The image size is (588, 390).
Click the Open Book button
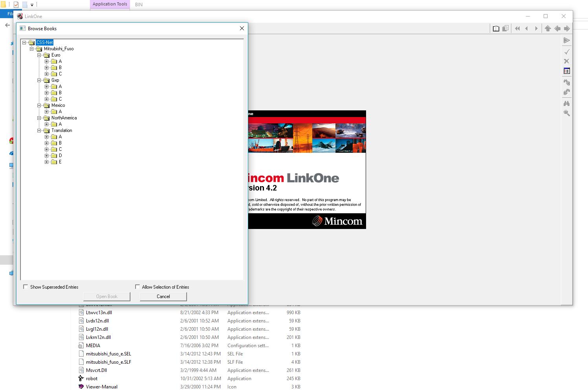coord(107,297)
